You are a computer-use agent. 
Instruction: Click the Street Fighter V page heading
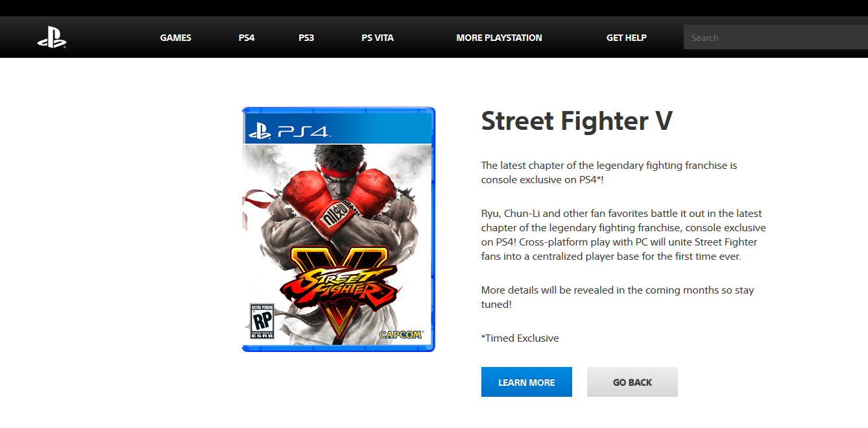577,121
